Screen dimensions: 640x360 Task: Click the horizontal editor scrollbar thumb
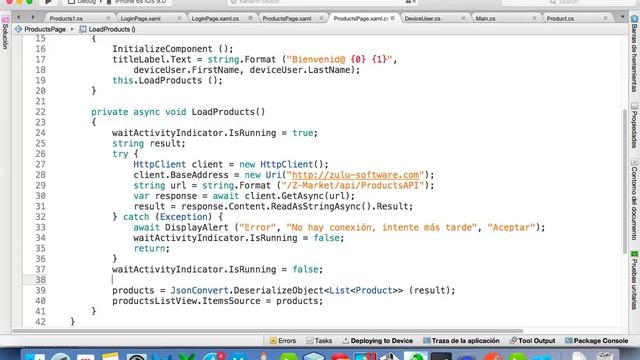coord(267,331)
